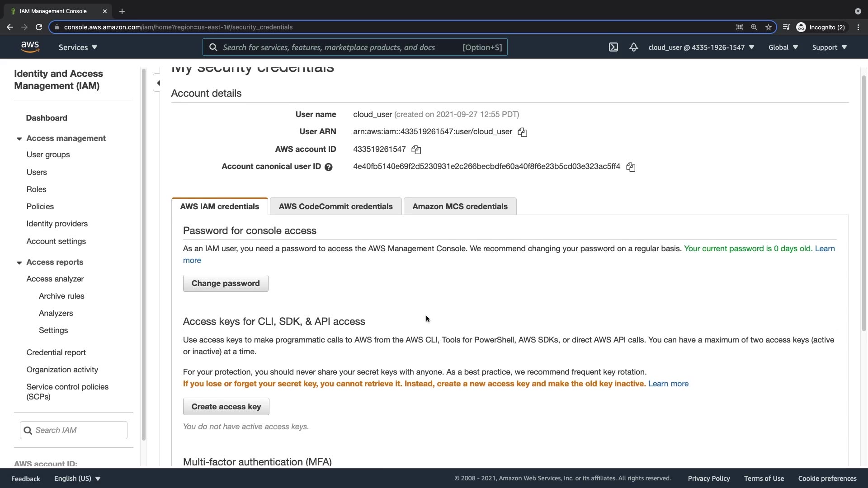Bookmark this page with star icon

click(x=768, y=27)
